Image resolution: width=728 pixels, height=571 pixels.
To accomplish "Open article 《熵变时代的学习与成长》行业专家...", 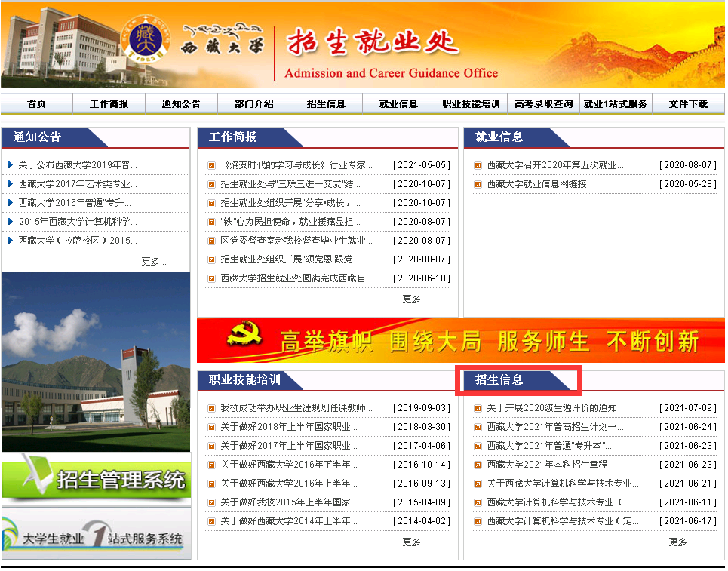I will point(296,164).
